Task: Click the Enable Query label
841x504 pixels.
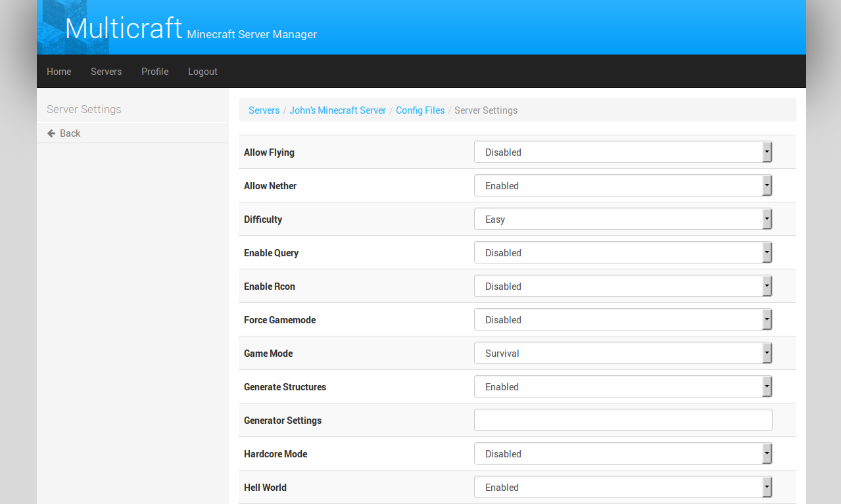Action: (271, 253)
